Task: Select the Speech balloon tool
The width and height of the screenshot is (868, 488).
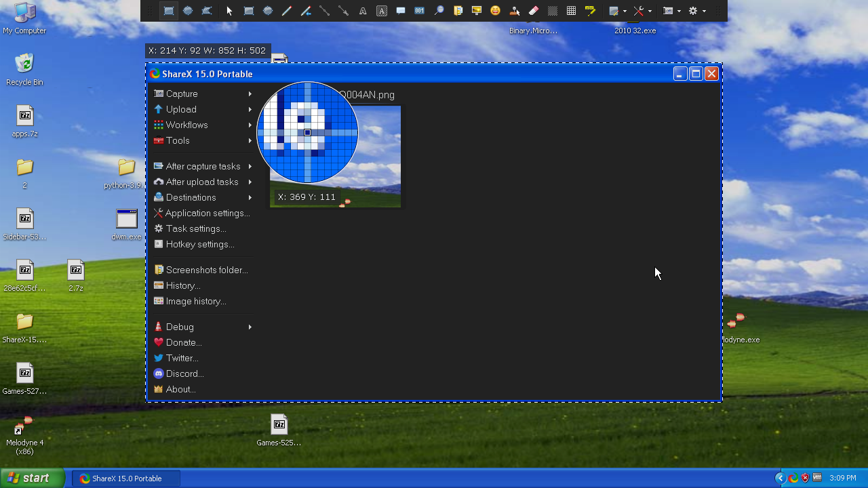Action: (x=401, y=11)
